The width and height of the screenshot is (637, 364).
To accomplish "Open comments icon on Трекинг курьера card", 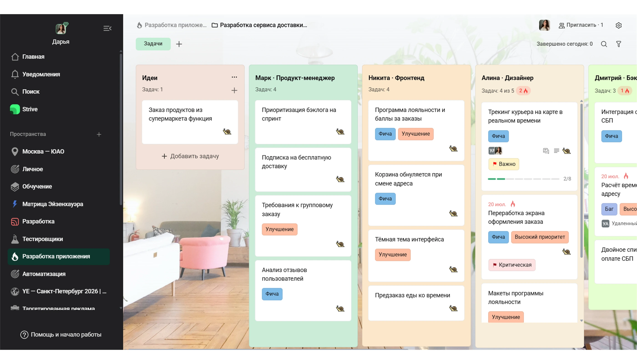I will 546,151.
